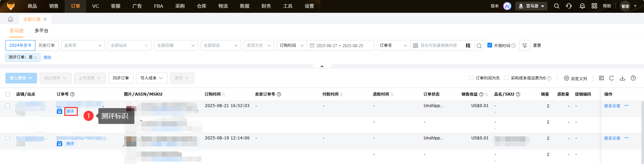Viewport: 644px width, 164px height.
Task: Open the 商品 menu
Action: click(32, 6)
